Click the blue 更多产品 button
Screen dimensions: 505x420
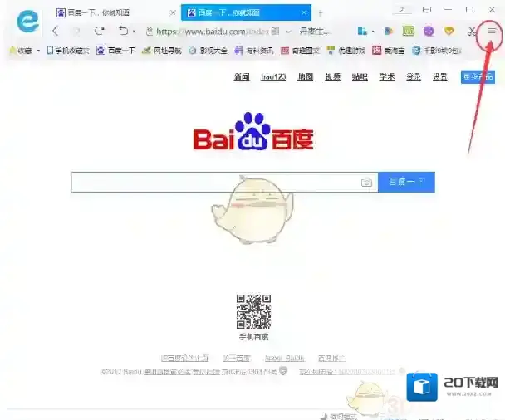pyautogui.click(x=478, y=76)
